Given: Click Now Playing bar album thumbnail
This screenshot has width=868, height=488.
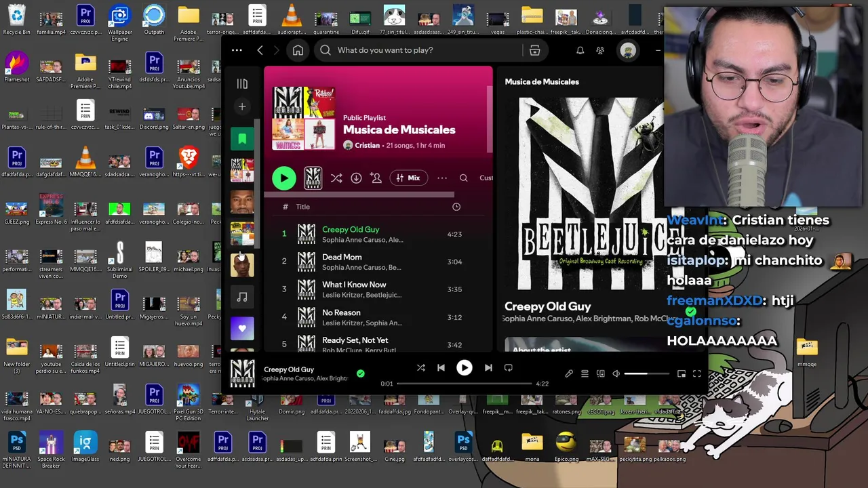Looking at the screenshot, I should tap(243, 373).
